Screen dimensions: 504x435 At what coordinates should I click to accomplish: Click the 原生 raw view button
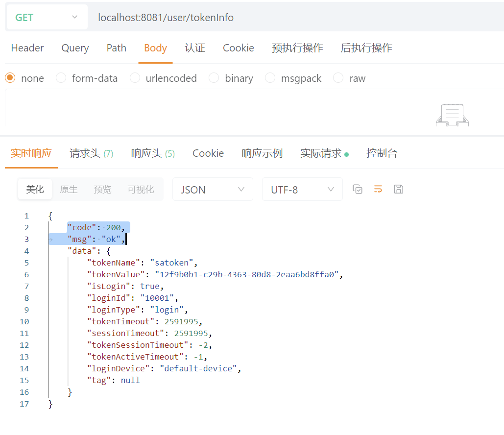[x=69, y=190]
